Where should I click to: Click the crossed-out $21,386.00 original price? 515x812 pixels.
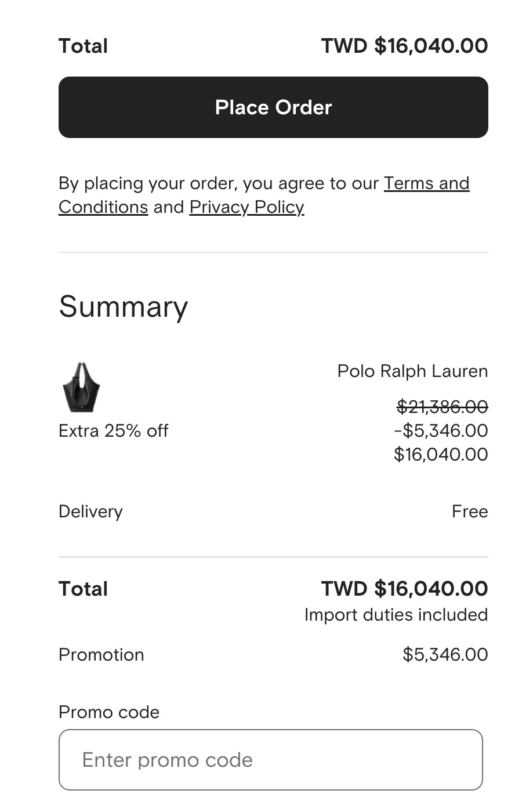tap(442, 407)
